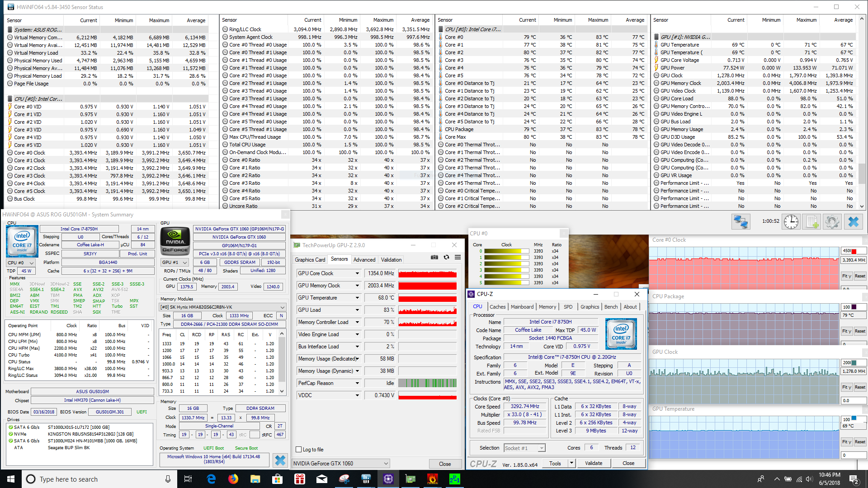Click red color swatch of Core #0 Clock graph
This screenshot has height=488, width=868.
(854, 251)
